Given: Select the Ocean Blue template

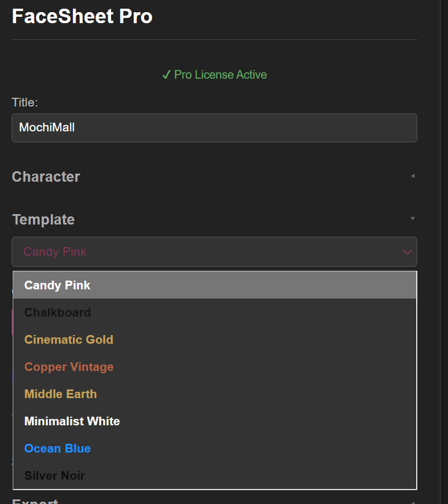Looking at the screenshot, I should point(57,448).
